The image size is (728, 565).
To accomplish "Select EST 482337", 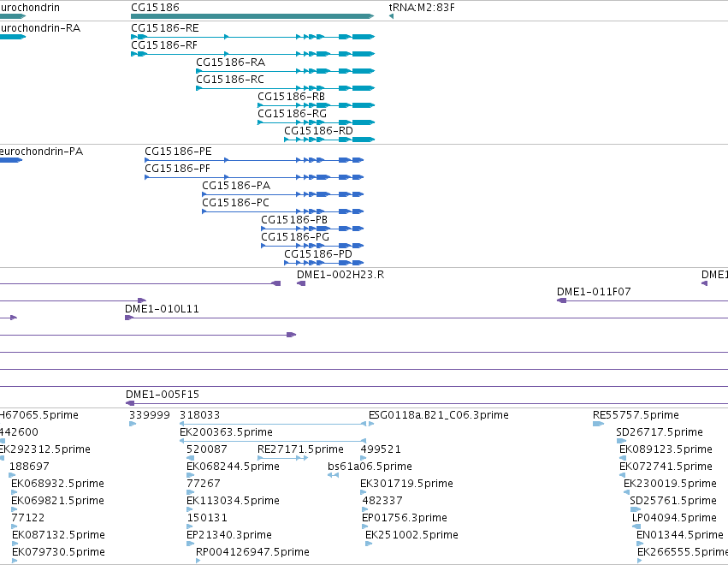I will 382,502.
